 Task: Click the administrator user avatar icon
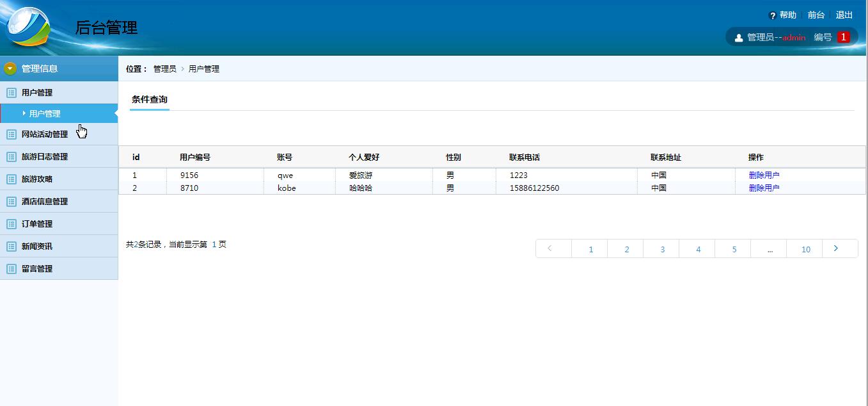pyautogui.click(x=739, y=38)
